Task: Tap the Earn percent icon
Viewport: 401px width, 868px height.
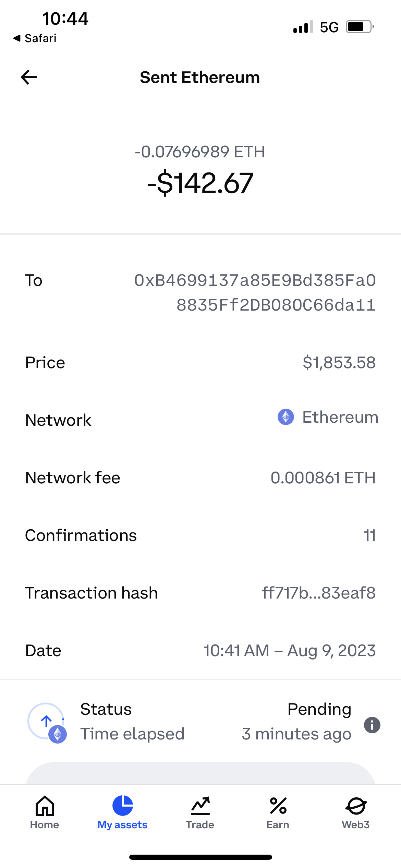Action: [278, 805]
